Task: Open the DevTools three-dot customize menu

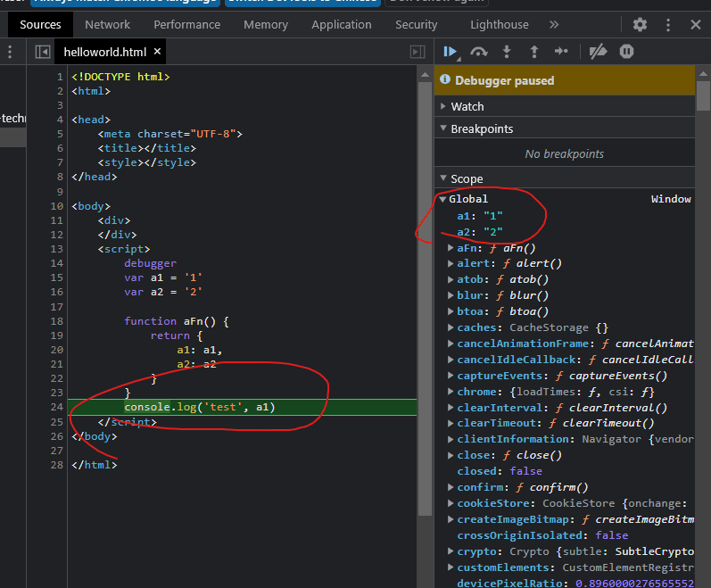Action: tap(668, 25)
